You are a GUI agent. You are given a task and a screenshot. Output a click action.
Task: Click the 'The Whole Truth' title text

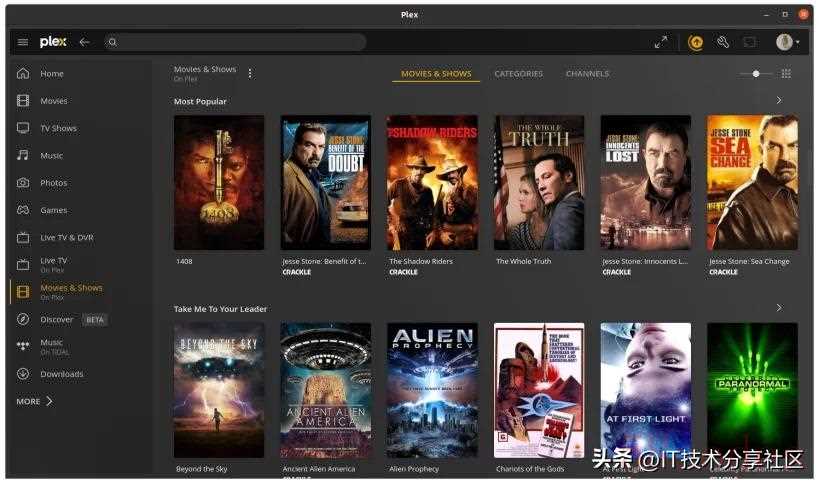tap(523, 262)
